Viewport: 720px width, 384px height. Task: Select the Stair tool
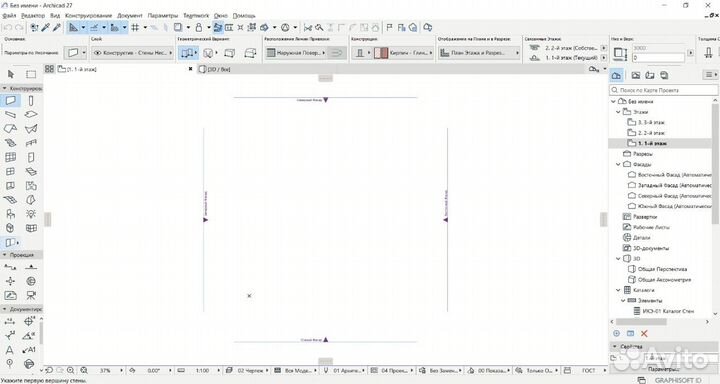[11, 143]
